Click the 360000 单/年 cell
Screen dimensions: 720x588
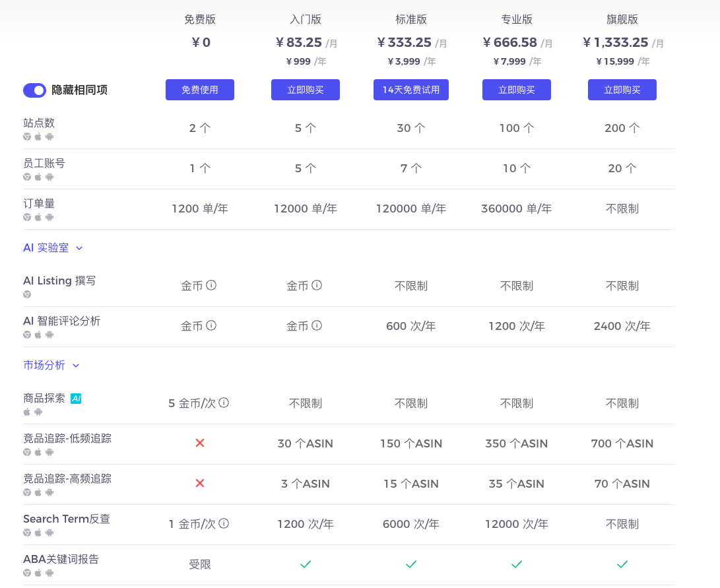(517, 209)
